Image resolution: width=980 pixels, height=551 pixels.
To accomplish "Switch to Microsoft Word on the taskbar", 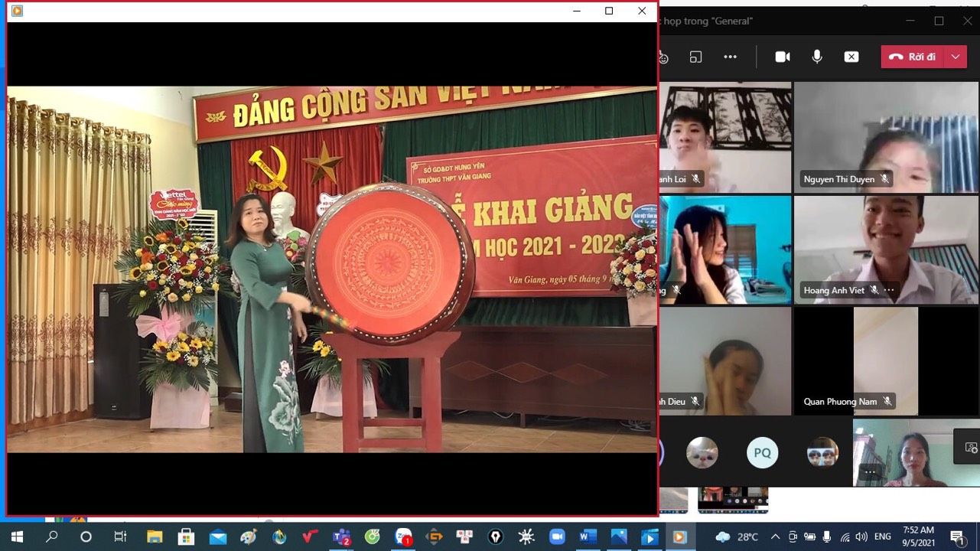I will tap(588, 536).
